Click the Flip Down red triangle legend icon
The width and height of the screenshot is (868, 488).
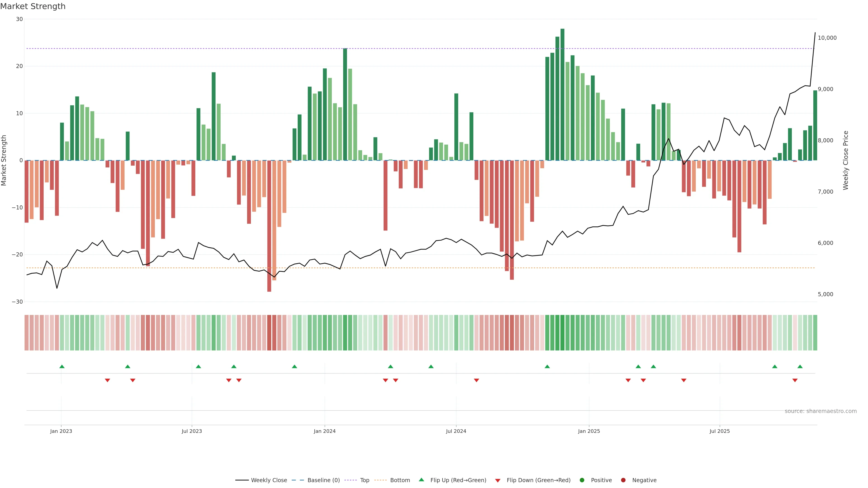click(x=498, y=480)
